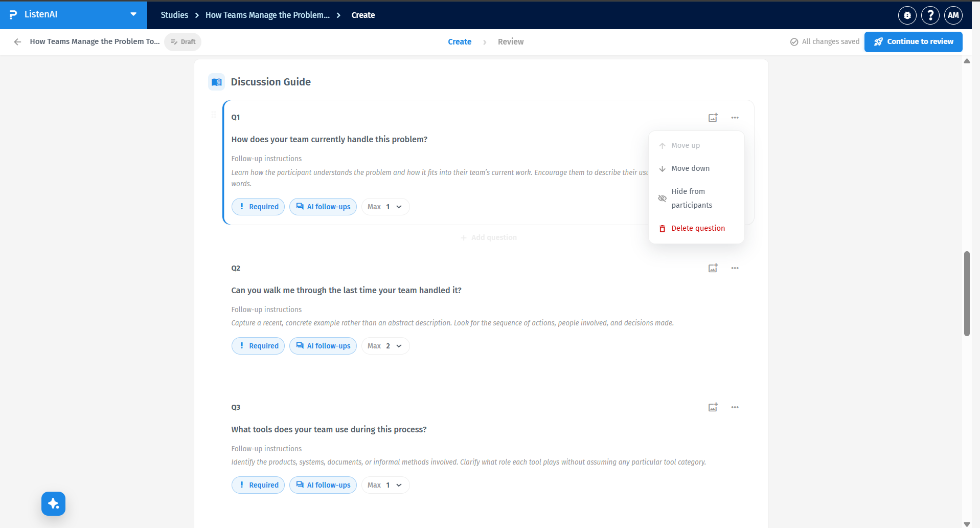980x528 pixels.
Task: Grab the Q1 drag handle dots
Action: click(x=214, y=115)
